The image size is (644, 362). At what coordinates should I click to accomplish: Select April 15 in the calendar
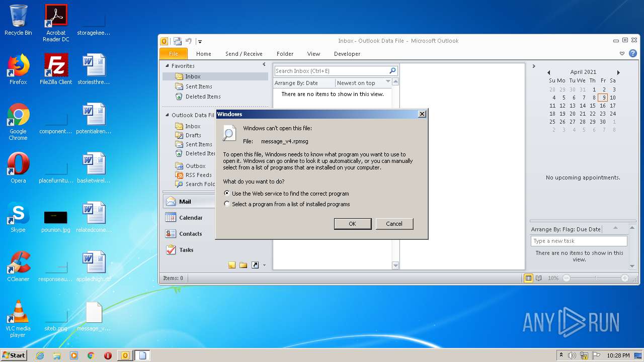(593, 106)
